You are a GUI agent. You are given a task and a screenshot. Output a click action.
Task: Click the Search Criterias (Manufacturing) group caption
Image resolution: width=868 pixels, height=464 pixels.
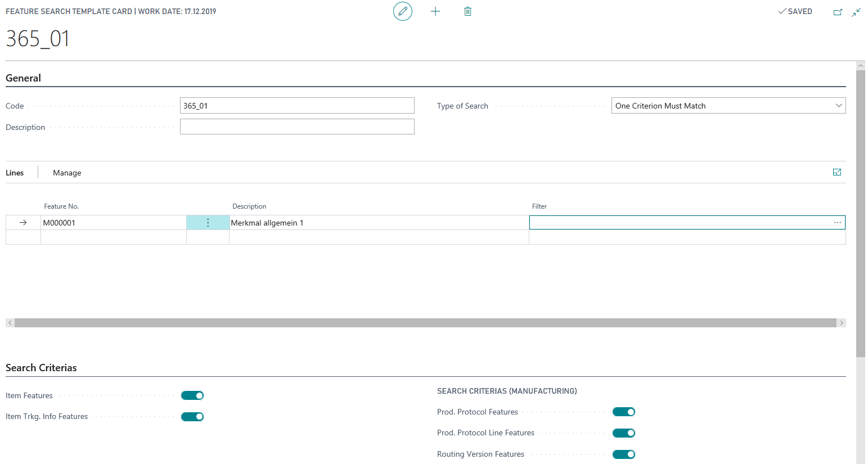click(x=507, y=391)
